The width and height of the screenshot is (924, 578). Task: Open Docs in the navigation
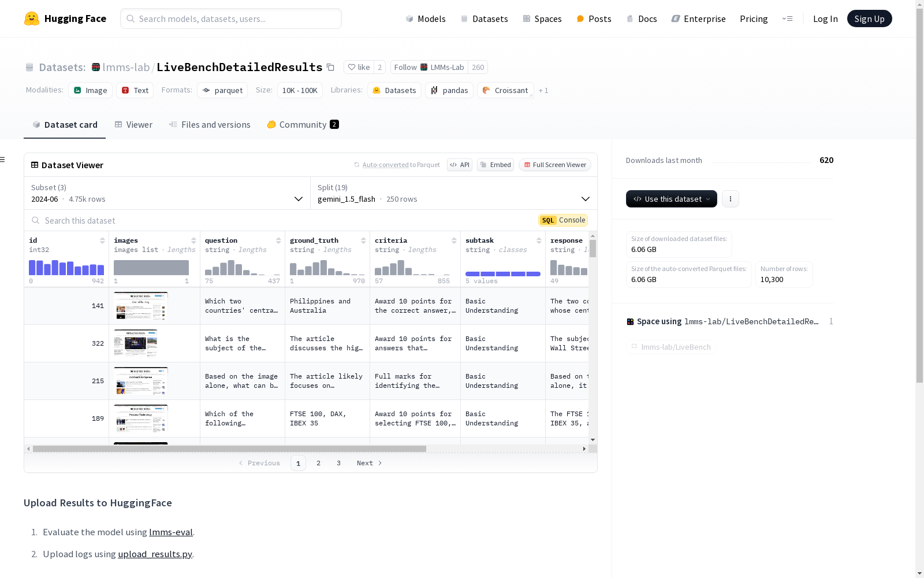(642, 18)
